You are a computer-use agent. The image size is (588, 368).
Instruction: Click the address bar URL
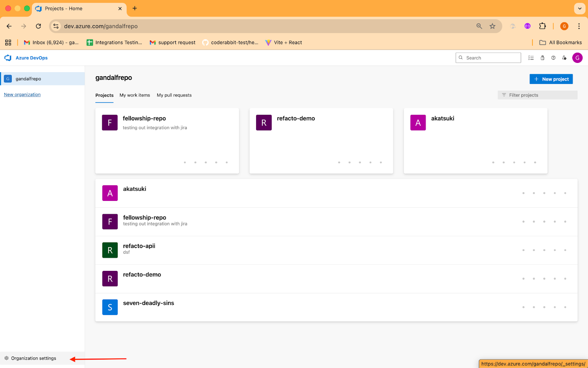101,26
